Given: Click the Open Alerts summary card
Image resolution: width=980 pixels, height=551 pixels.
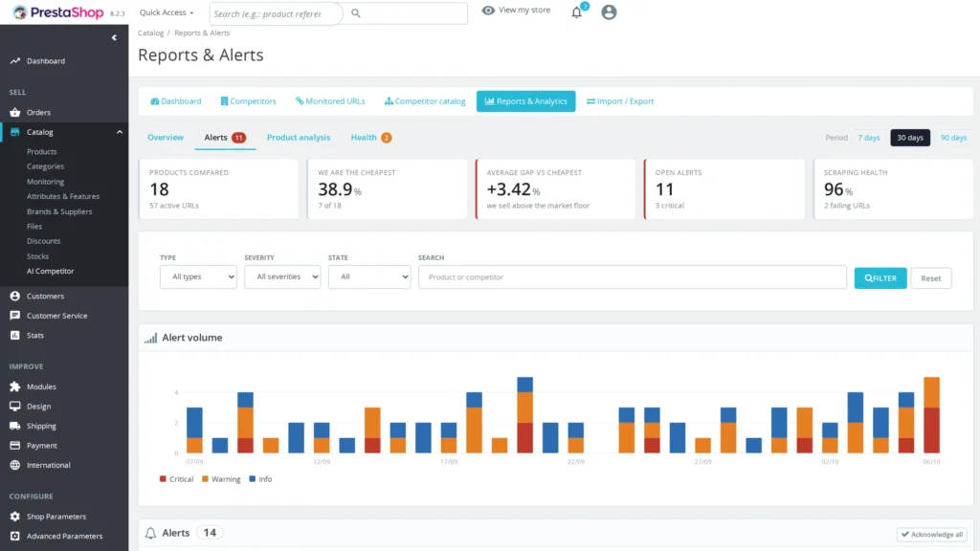Looking at the screenshot, I should coord(724,189).
